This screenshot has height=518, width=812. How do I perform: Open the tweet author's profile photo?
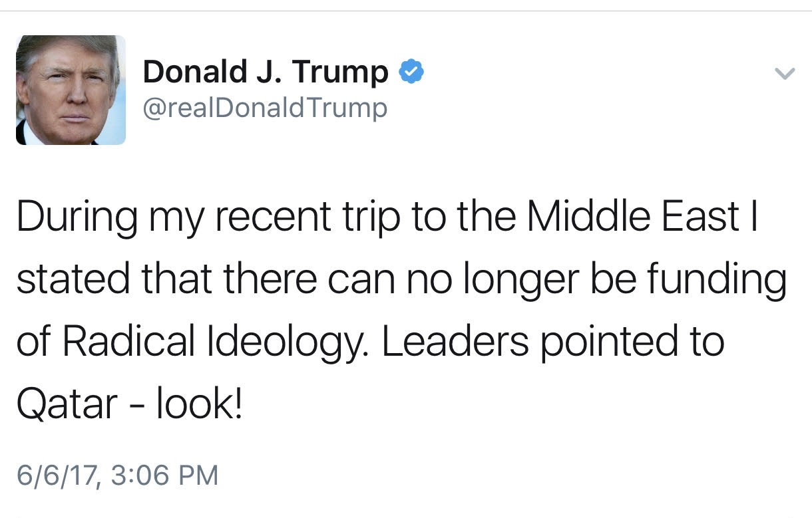pyautogui.click(x=71, y=90)
